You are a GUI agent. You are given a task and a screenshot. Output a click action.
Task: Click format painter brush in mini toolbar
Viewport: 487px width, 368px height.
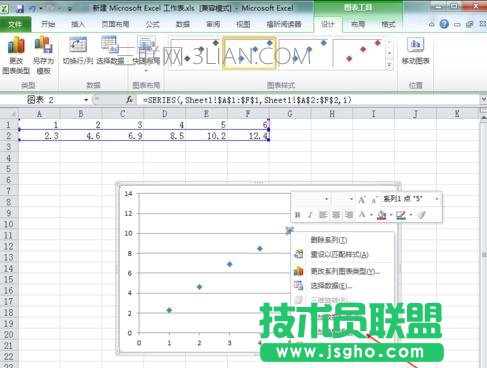coord(422,215)
